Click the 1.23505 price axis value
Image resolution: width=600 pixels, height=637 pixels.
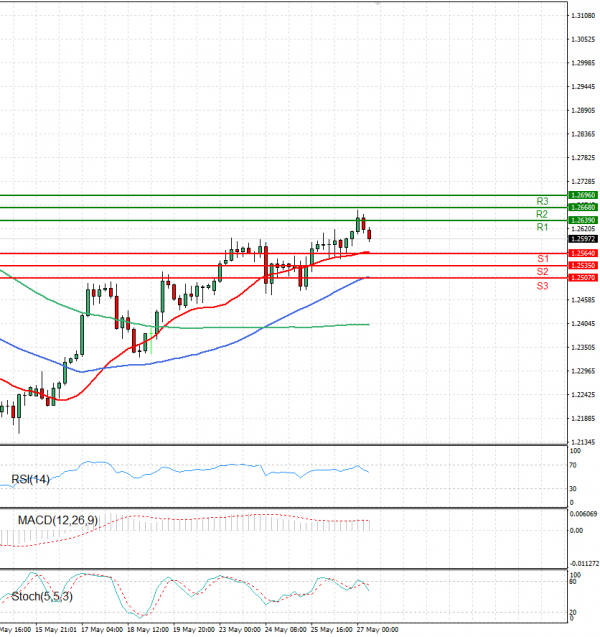click(x=583, y=347)
